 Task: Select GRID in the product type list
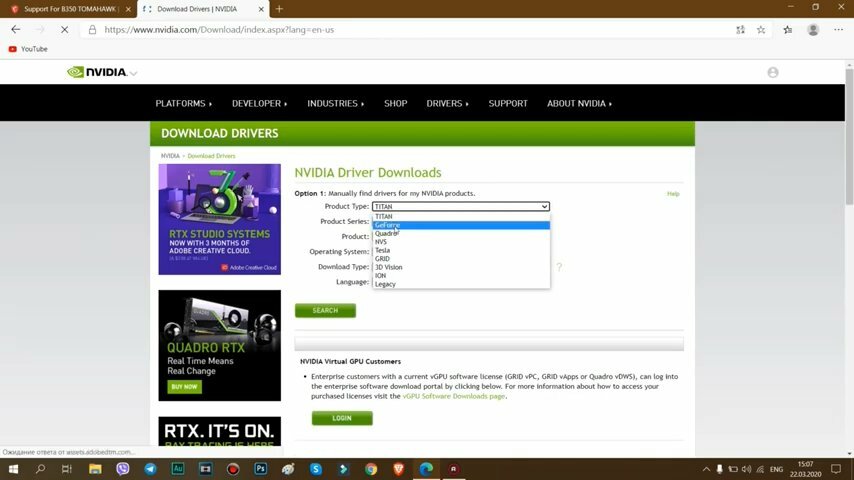461,259
